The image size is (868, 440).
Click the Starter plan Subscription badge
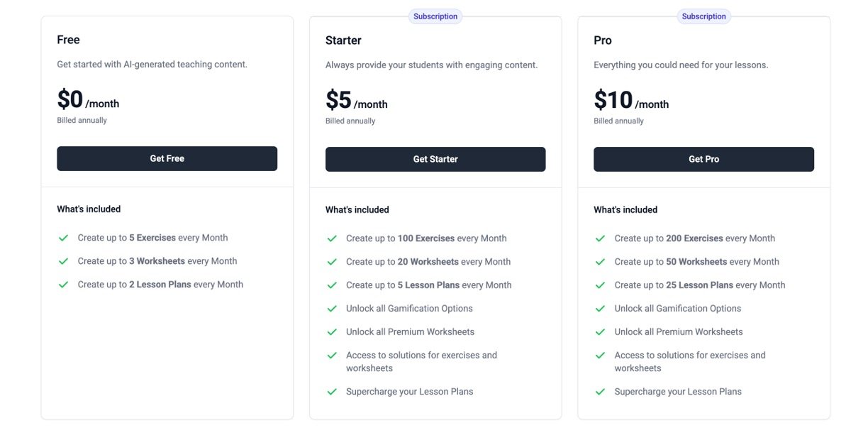435,16
